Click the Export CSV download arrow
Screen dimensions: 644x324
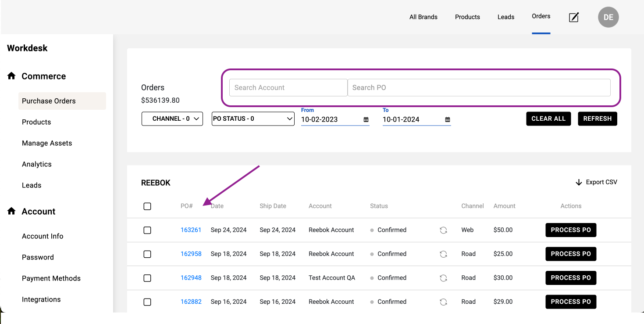click(x=579, y=182)
